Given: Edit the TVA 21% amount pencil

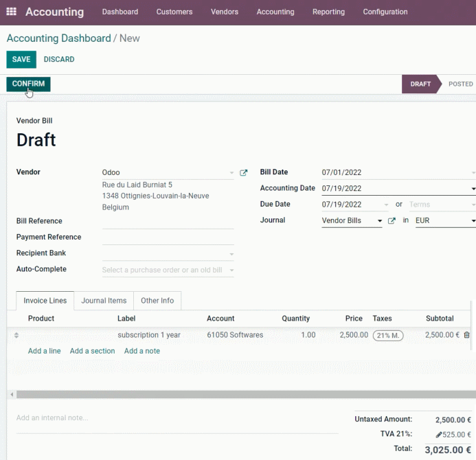Looking at the screenshot, I should [438, 435].
